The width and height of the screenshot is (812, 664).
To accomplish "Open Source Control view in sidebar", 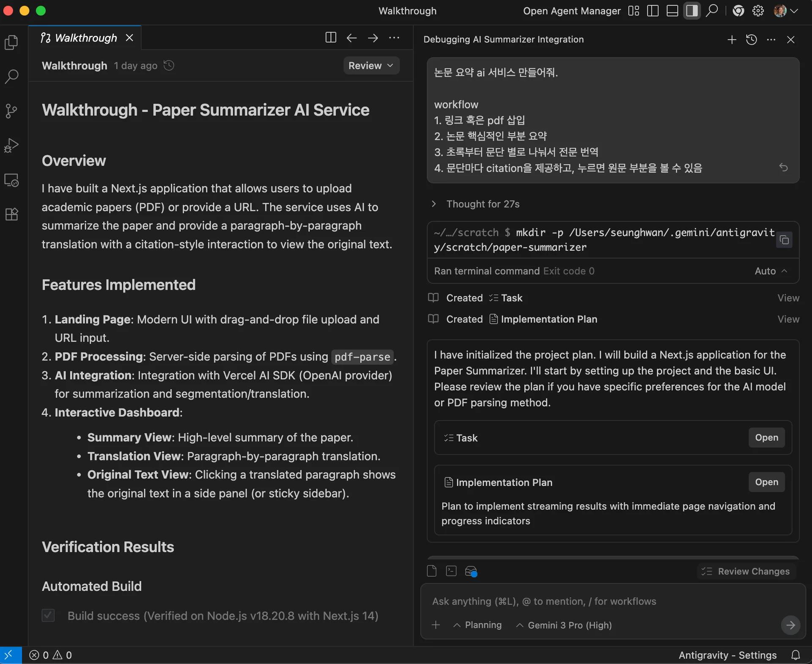I will [11, 111].
